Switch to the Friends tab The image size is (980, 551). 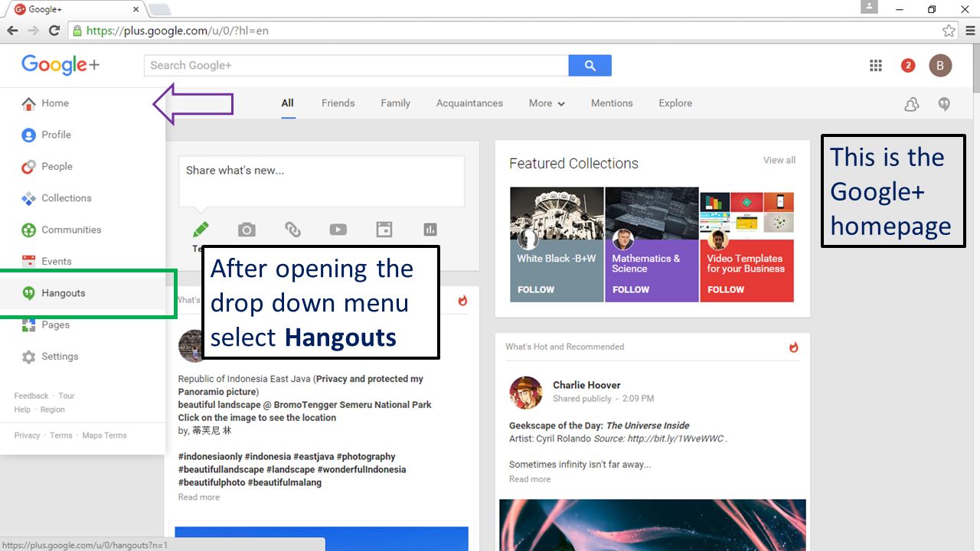338,103
